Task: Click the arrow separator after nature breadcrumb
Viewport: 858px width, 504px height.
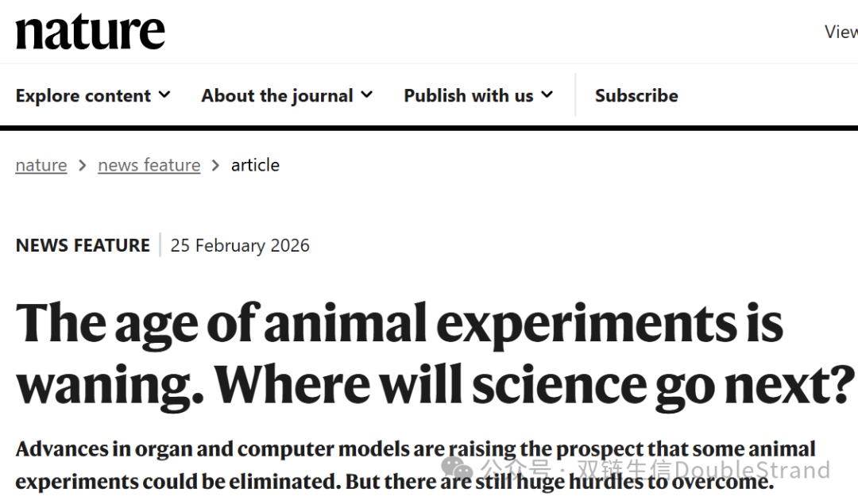Action: click(x=83, y=166)
